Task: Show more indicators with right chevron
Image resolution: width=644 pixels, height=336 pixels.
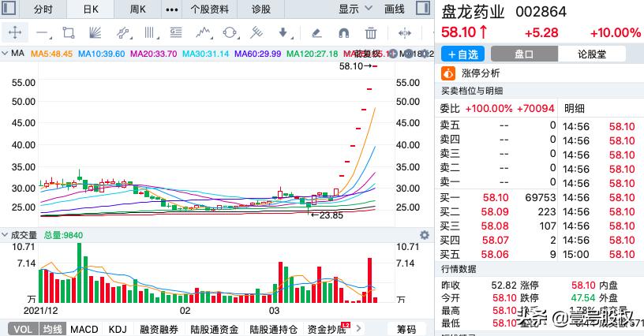Action: [358, 328]
